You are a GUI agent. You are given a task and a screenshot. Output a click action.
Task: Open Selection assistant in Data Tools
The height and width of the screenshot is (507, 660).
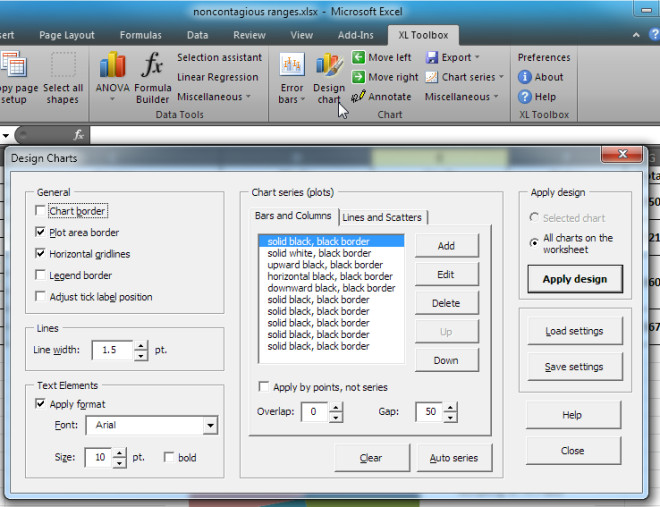(219, 57)
